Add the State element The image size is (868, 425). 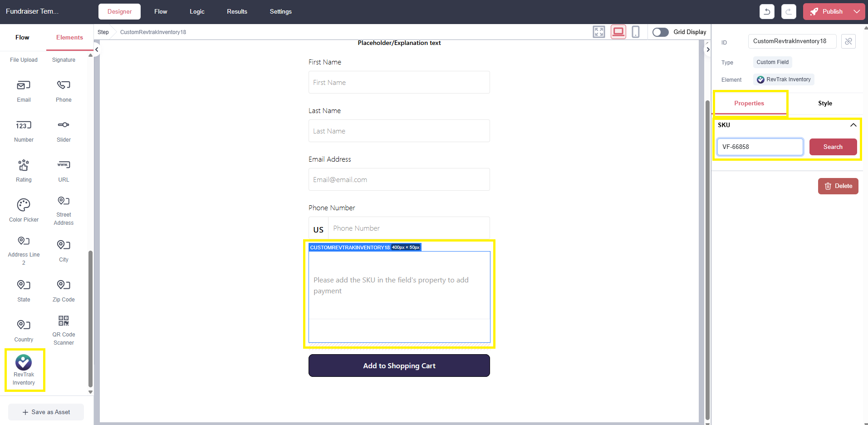click(24, 291)
